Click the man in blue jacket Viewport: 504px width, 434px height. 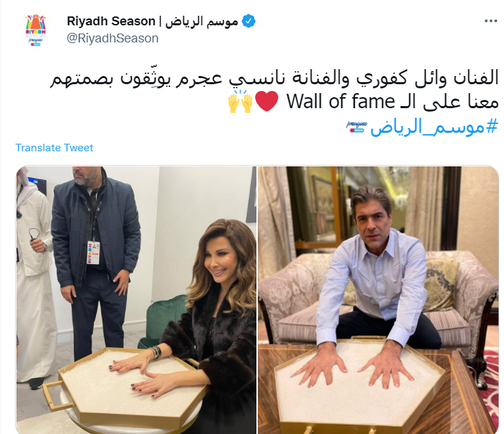pyautogui.click(x=96, y=261)
